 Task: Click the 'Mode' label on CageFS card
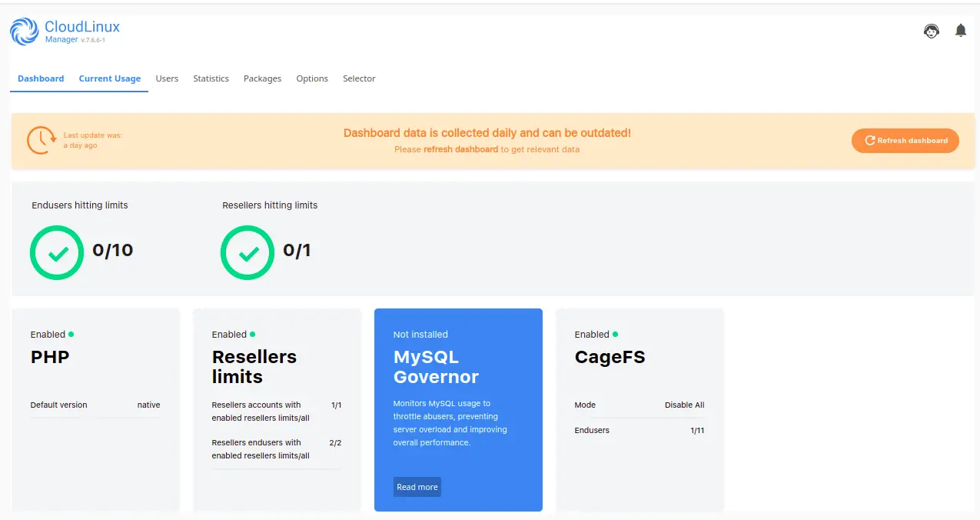(x=585, y=405)
